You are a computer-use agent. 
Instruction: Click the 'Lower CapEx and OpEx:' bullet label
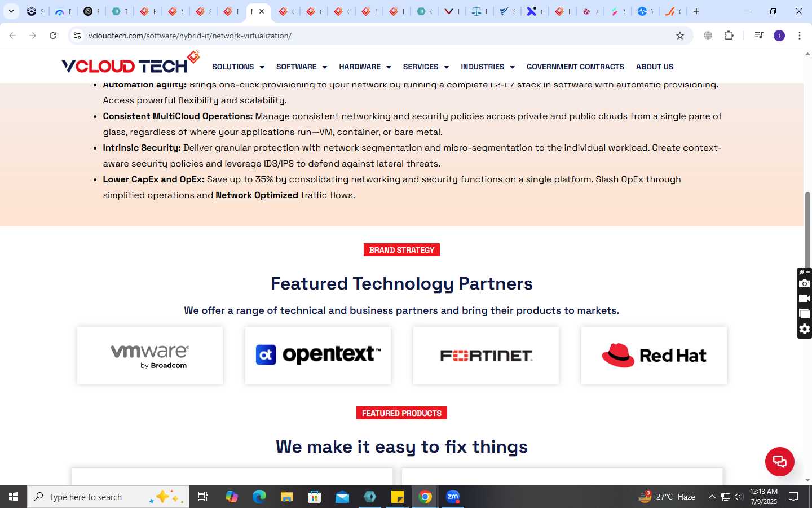(x=153, y=179)
